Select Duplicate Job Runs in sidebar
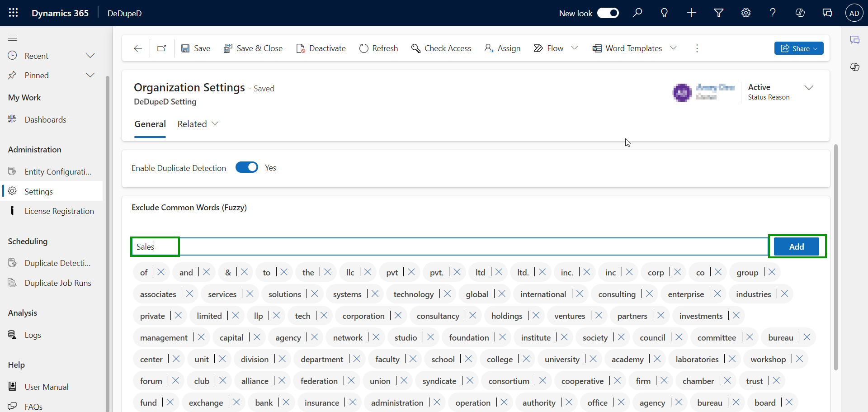868x412 pixels. (x=58, y=283)
